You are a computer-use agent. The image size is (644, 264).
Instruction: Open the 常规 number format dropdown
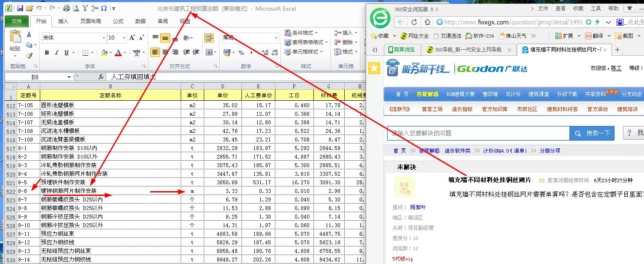(x=276, y=38)
